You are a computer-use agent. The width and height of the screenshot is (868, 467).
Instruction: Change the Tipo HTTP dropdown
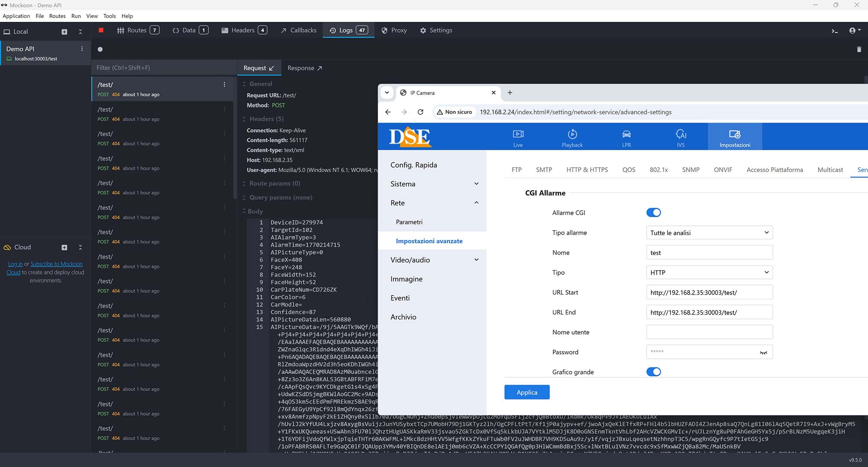[709, 273]
